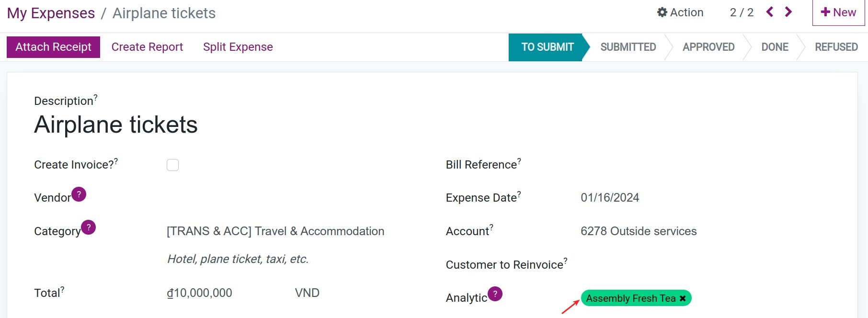Image resolution: width=868 pixels, height=318 pixels.
Task: Click the Total amount field
Action: [199, 293]
